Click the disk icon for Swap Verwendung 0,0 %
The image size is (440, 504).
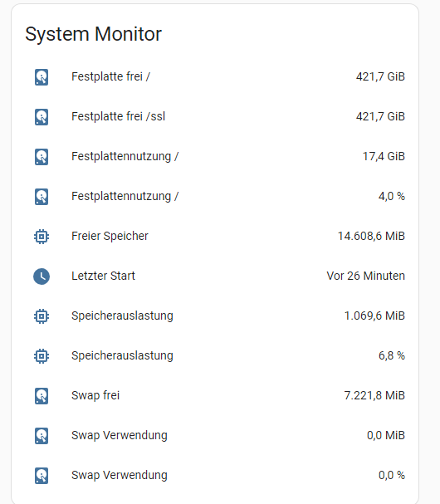click(42, 476)
